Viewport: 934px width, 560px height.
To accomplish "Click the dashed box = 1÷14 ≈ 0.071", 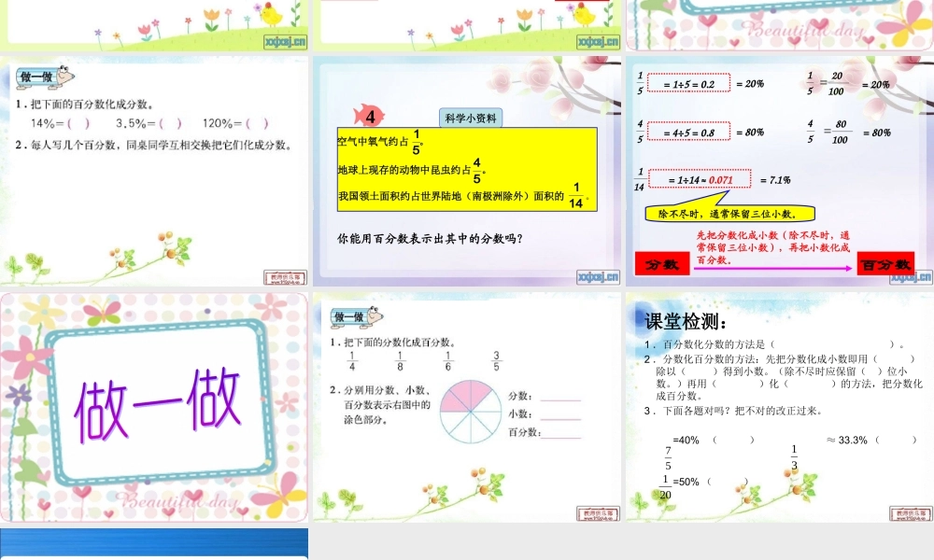I will pyautogui.click(x=700, y=179).
